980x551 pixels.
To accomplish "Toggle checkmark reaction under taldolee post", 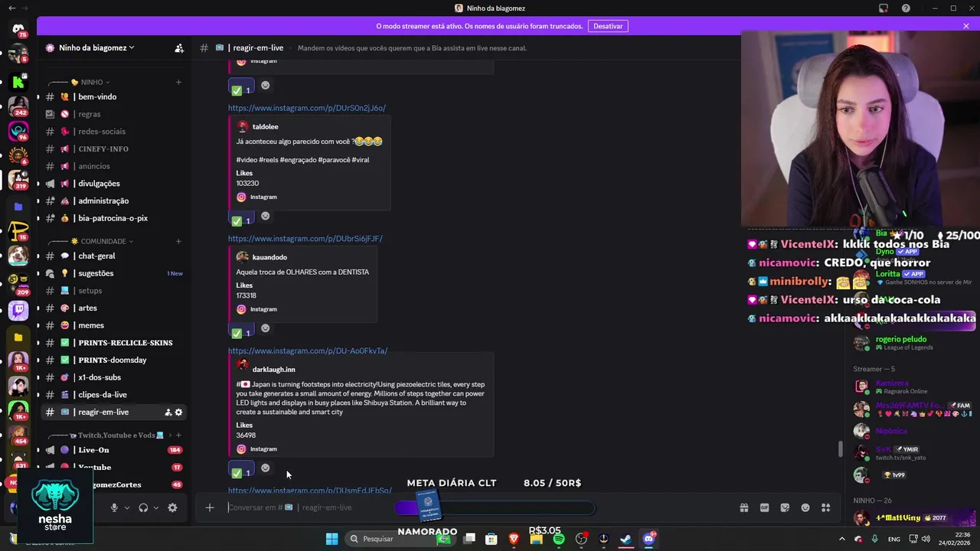I will [x=241, y=220].
